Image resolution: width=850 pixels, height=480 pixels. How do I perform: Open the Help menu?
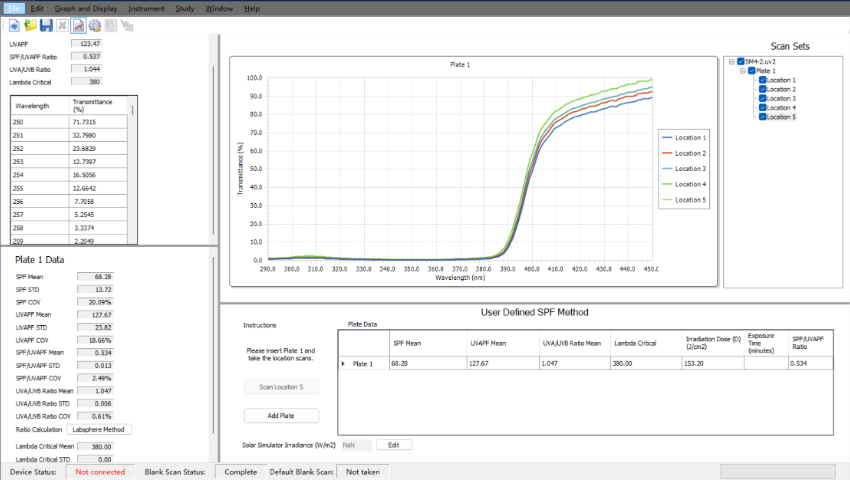tap(252, 8)
